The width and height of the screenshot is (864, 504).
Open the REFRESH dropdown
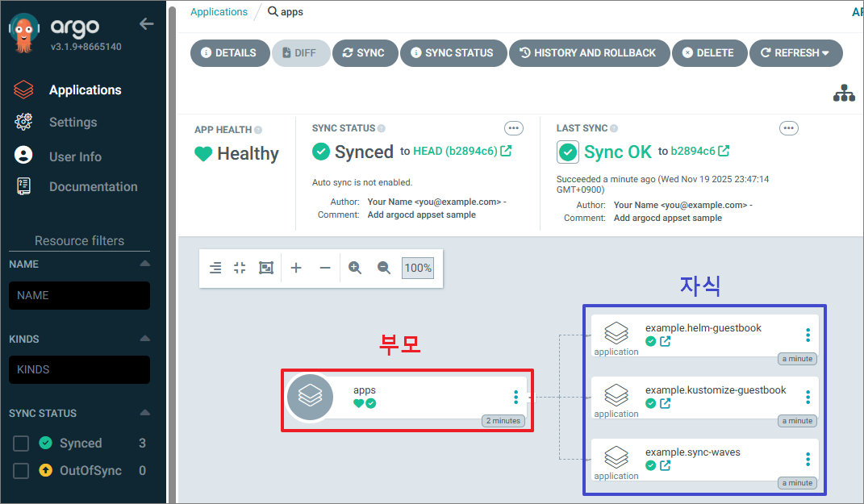point(795,53)
